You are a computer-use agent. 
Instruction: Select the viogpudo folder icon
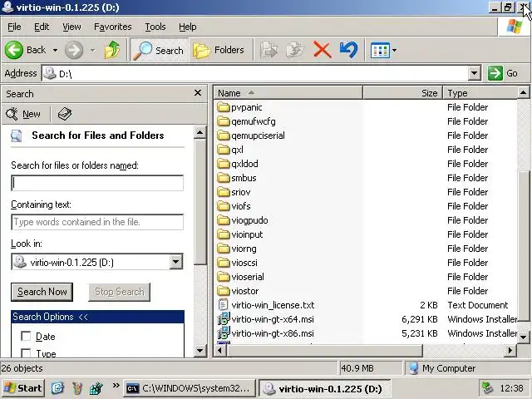coord(224,220)
